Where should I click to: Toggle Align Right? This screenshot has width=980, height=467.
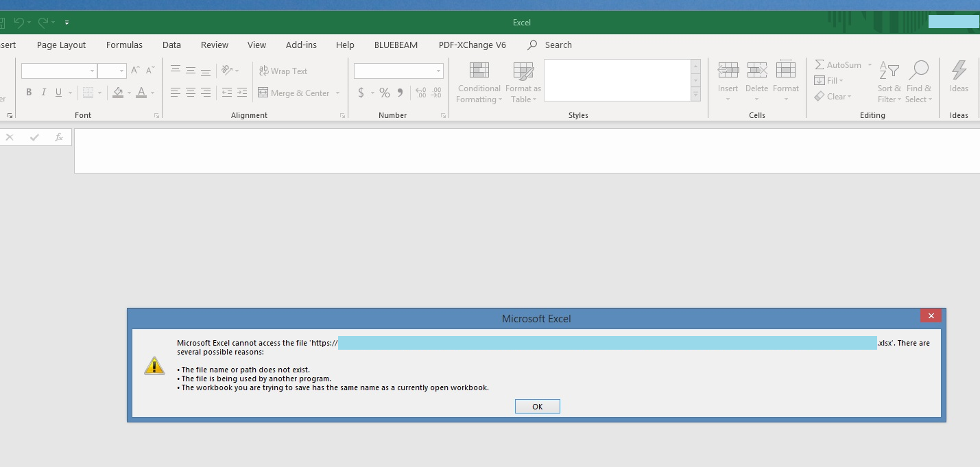(206, 93)
